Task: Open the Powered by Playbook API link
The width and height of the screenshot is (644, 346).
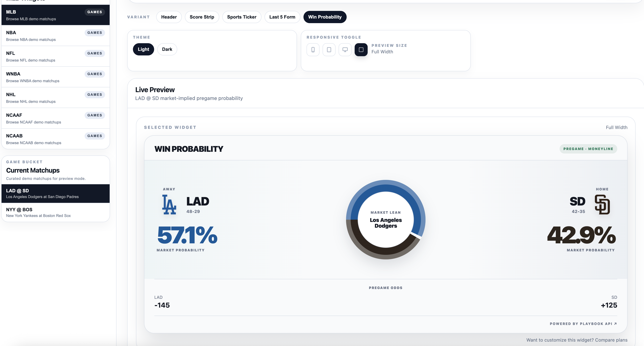Action: [x=583, y=324]
